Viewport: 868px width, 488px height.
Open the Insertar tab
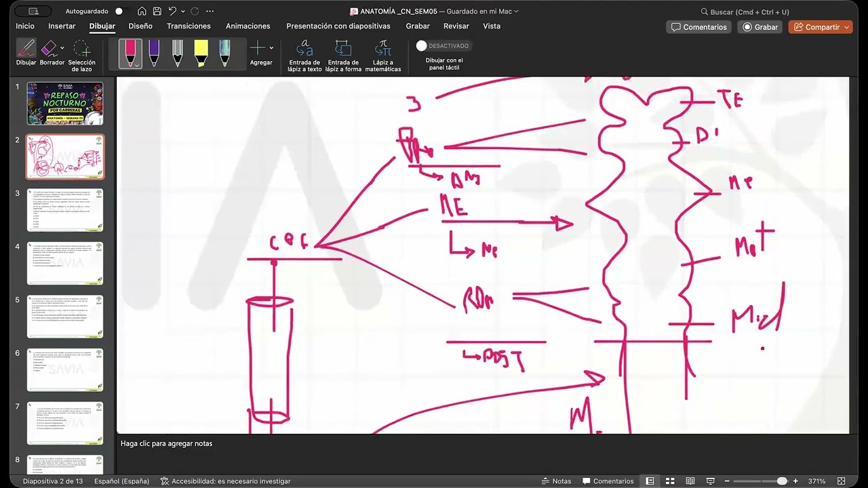tap(62, 26)
